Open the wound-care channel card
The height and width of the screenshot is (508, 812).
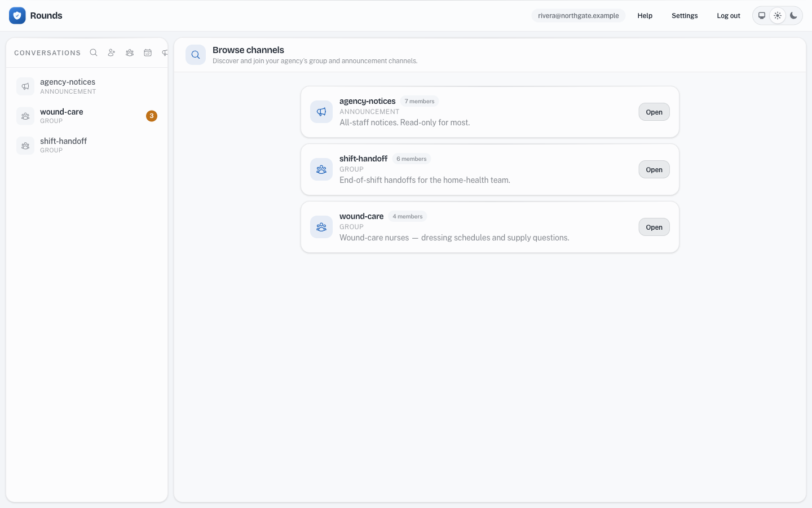click(654, 227)
